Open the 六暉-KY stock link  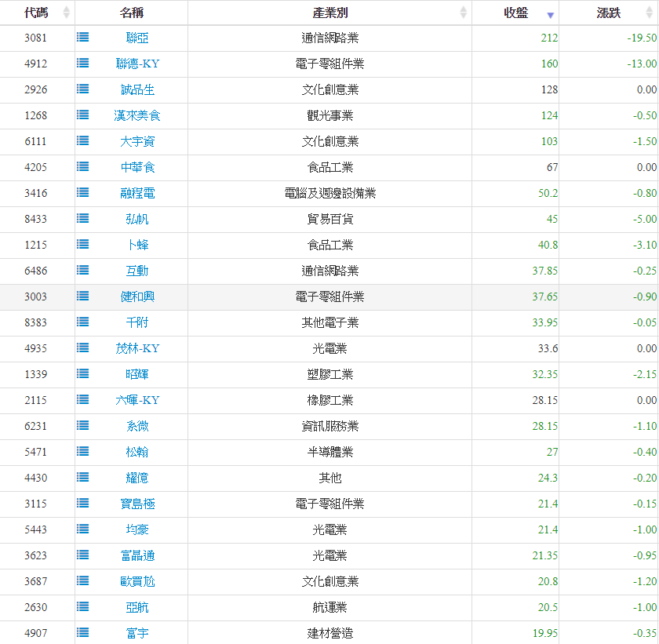click(137, 400)
